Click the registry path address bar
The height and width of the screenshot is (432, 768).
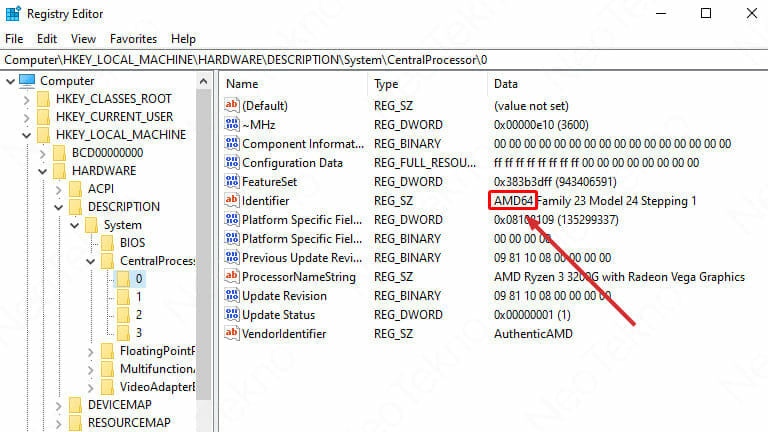coord(384,60)
